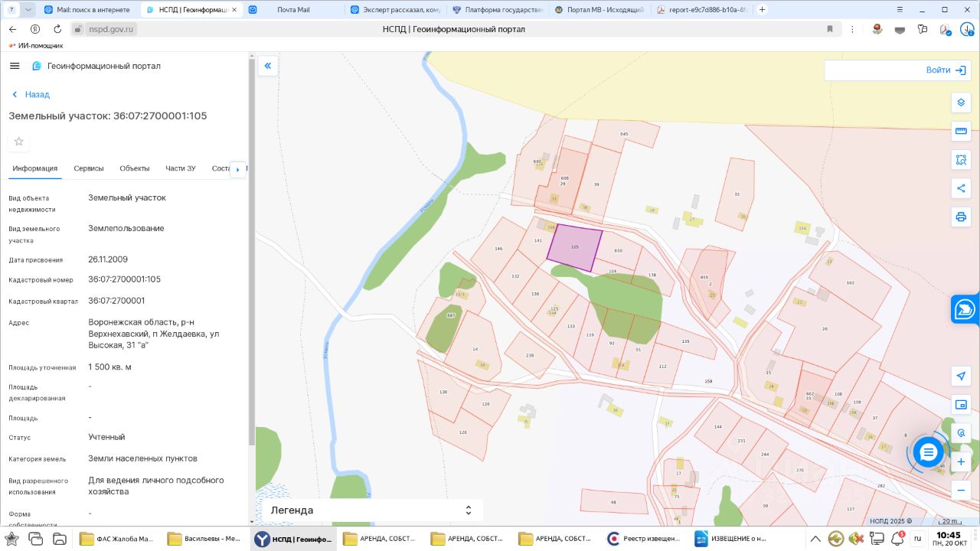Open the ИИ-помощник bookmark
Image resolution: width=980 pixels, height=551 pixels.
(x=36, y=46)
